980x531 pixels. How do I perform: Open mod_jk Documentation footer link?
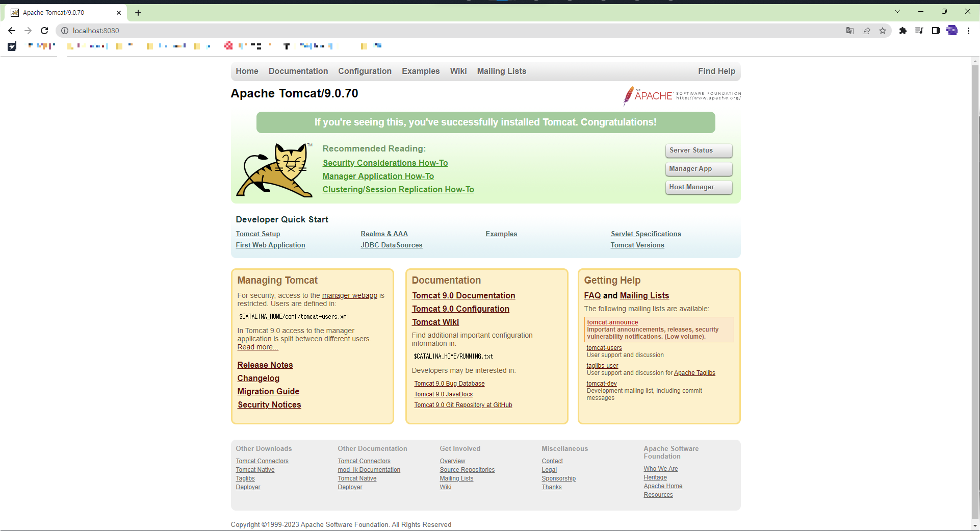click(369, 470)
